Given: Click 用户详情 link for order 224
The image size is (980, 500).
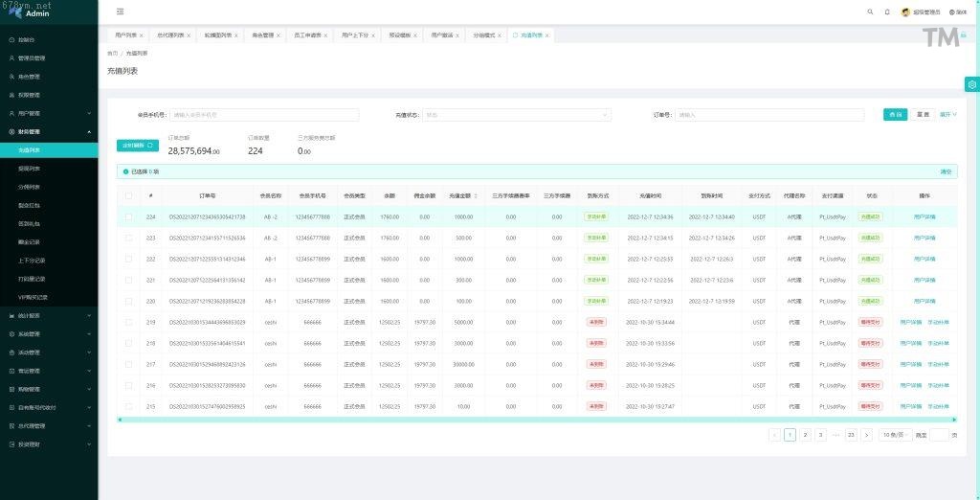Looking at the screenshot, I should click(x=924, y=217).
